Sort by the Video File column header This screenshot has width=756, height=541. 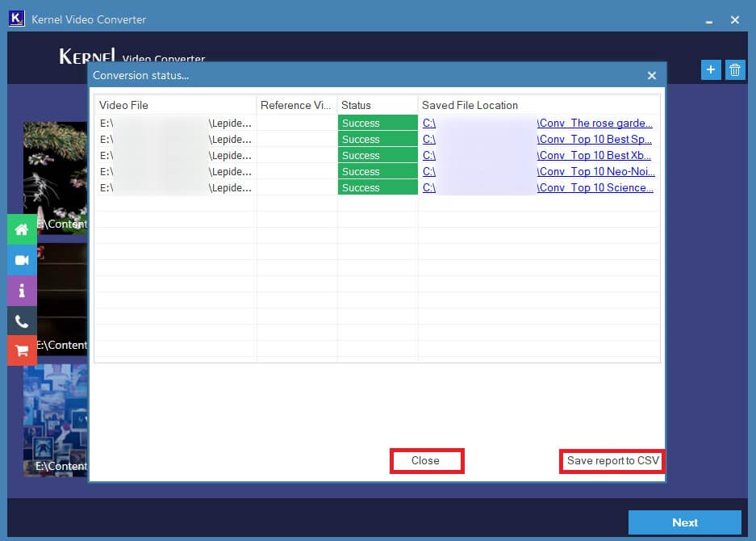click(x=176, y=105)
